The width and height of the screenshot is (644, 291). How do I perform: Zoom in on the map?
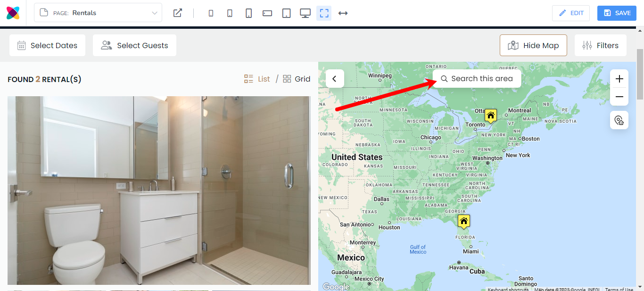coord(619,79)
